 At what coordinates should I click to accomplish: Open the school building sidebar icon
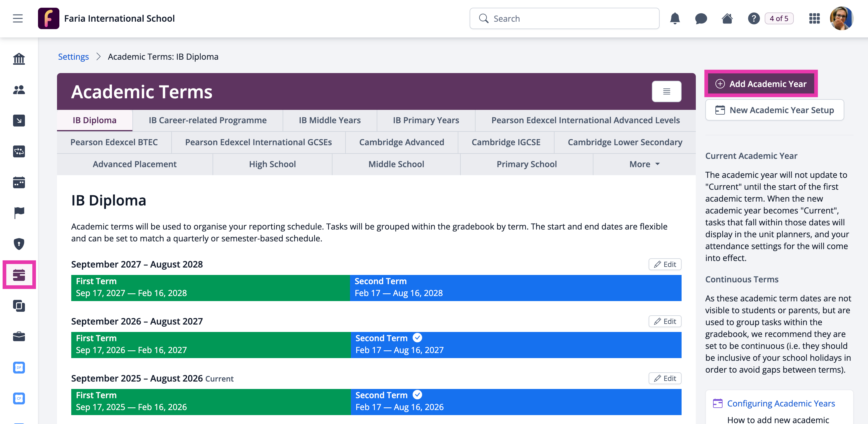(19, 59)
